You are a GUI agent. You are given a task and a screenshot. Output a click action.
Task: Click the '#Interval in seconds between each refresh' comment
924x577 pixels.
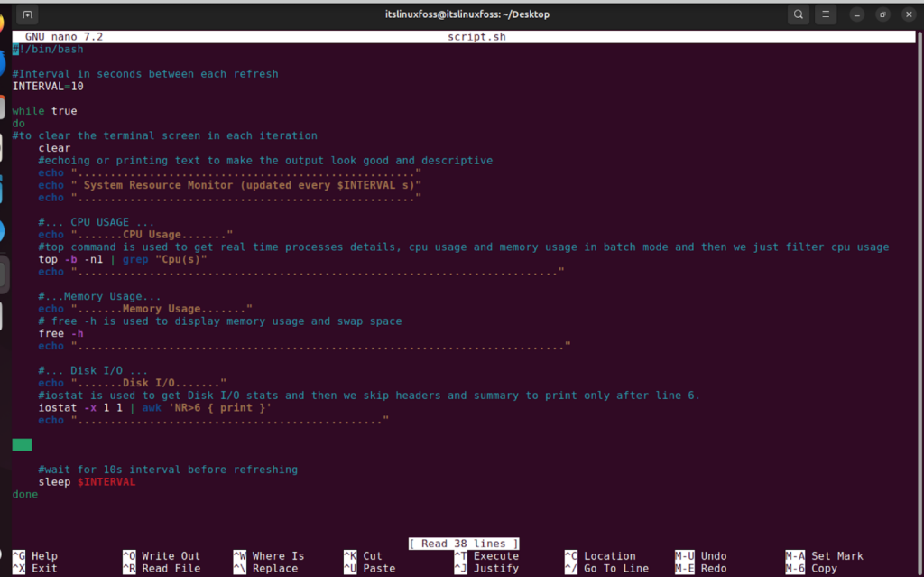[x=145, y=74]
